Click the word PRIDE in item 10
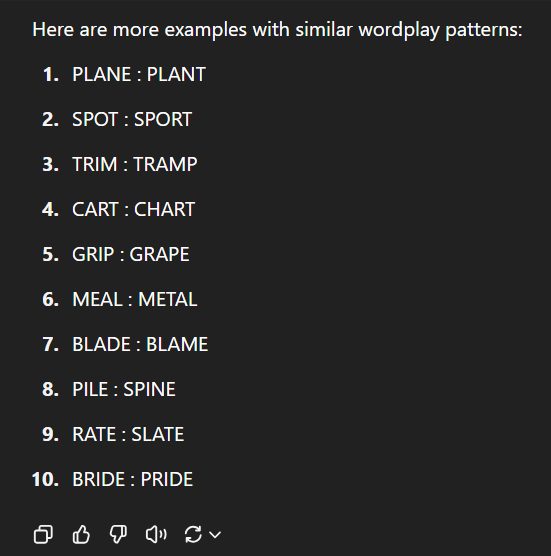The height and width of the screenshot is (556, 551). coord(167,480)
